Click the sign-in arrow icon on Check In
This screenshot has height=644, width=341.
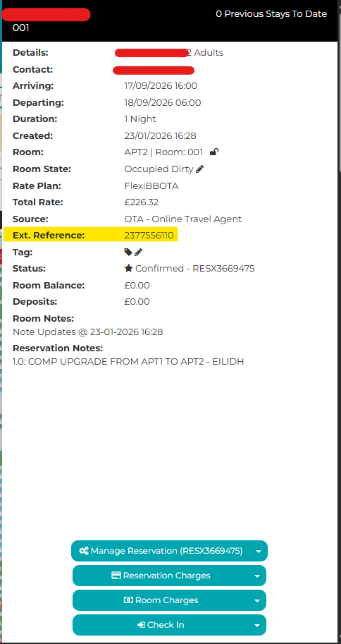pyautogui.click(x=141, y=625)
